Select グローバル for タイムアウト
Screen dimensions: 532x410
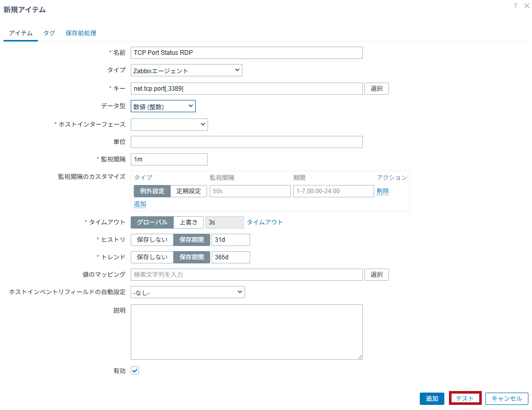click(x=152, y=222)
